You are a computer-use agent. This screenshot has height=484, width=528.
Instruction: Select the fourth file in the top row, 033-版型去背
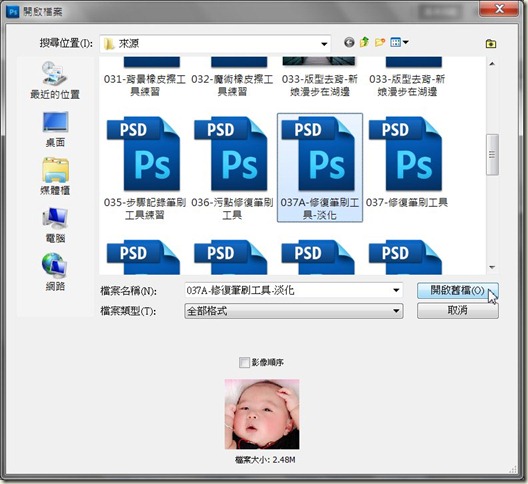(407, 77)
